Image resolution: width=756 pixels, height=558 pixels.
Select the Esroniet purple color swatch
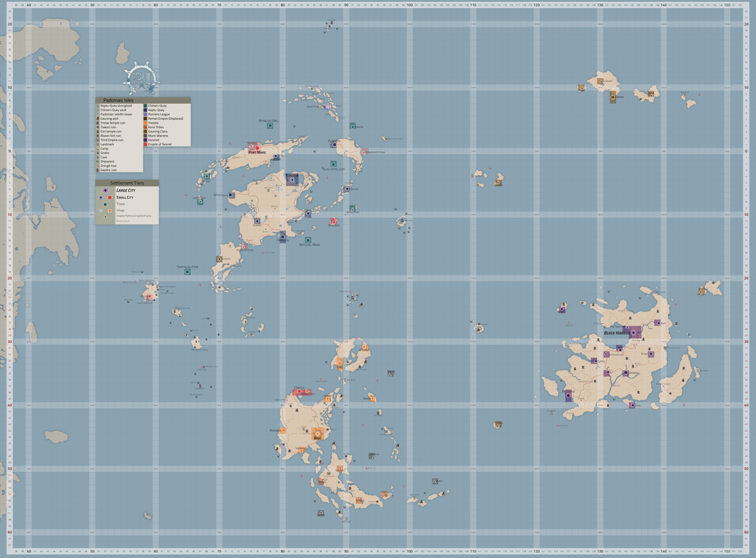(145, 140)
